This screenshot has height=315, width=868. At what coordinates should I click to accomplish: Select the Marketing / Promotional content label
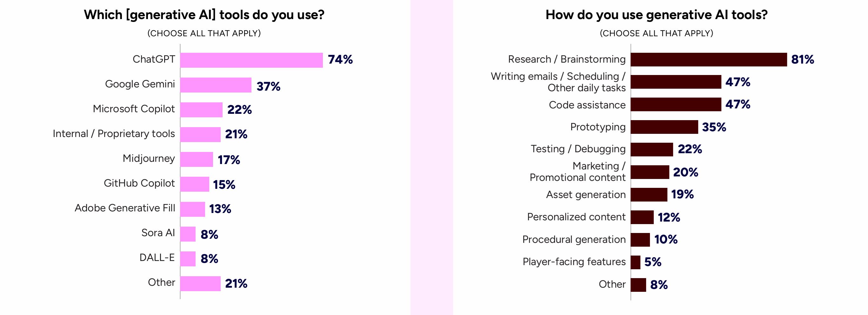(x=578, y=172)
